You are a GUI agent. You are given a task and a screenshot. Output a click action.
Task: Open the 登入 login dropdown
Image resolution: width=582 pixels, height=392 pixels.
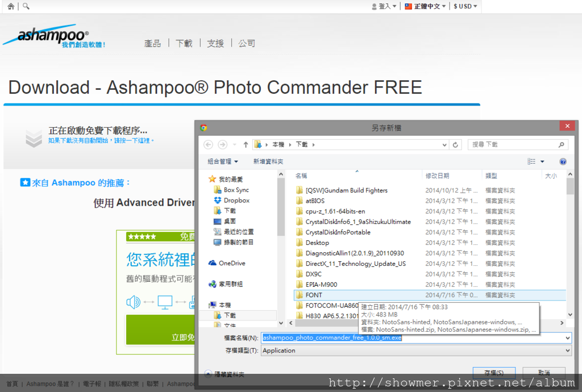384,6
